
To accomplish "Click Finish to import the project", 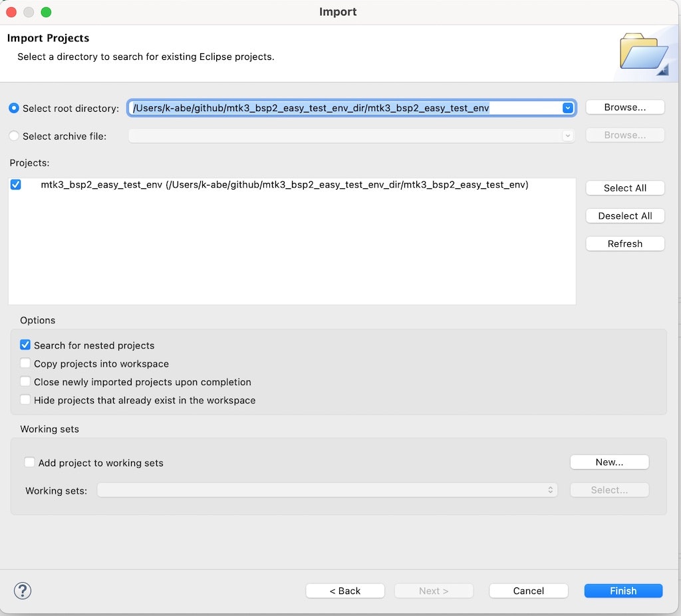I will pos(622,591).
